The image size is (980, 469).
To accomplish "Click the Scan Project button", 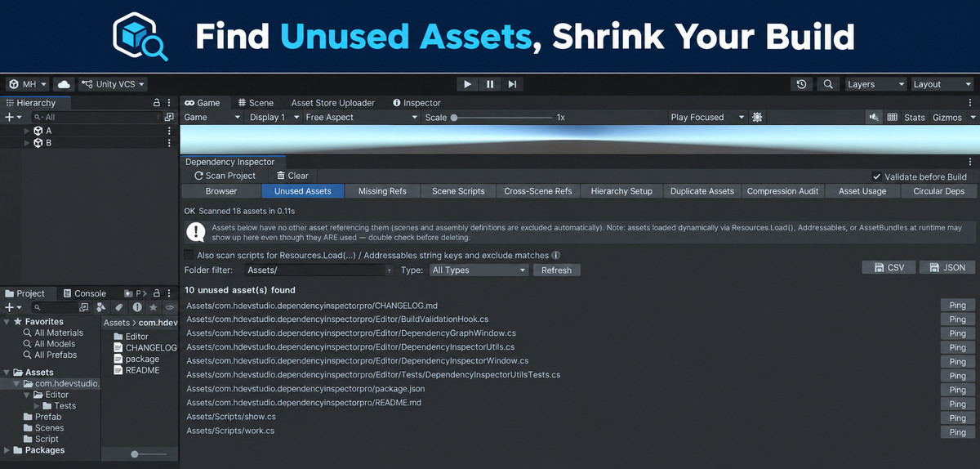I will [x=225, y=176].
